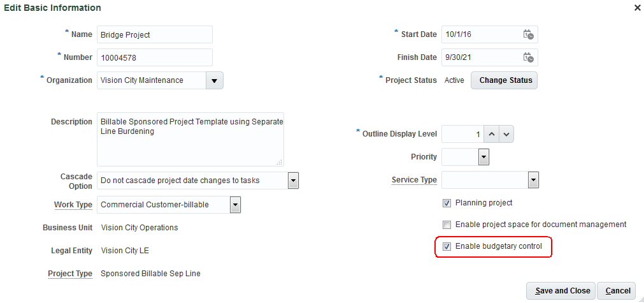This screenshot has width=644, height=303.
Task: Click the Outline Display Level input
Action: coord(462,135)
